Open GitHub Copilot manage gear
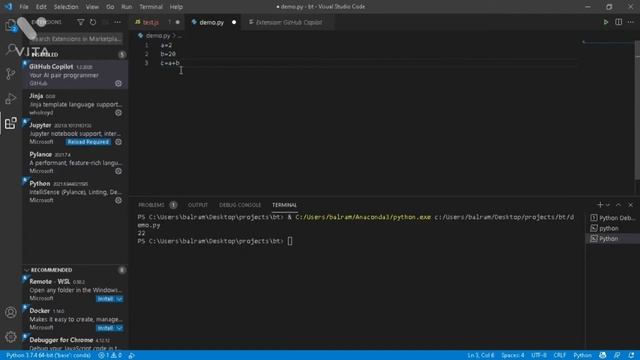 point(118,83)
